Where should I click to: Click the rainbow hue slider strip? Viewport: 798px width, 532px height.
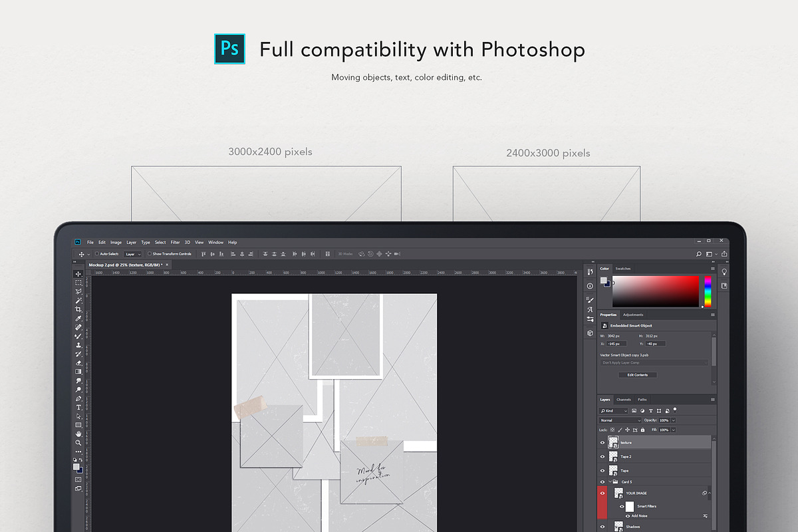click(x=708, y=292)
